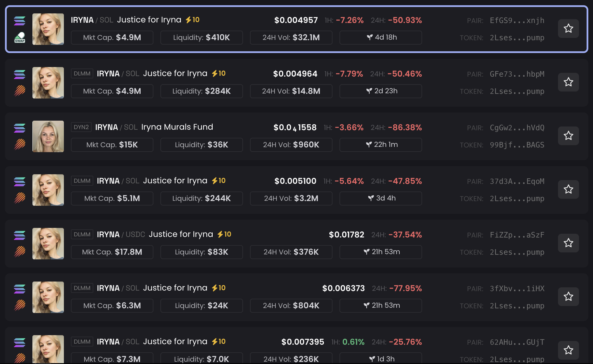Click the Solana chain icon beside the EfGS9...xnjh pair
Image resolution: width=593 pixels, height=364 pixels.
click(20, 21)
